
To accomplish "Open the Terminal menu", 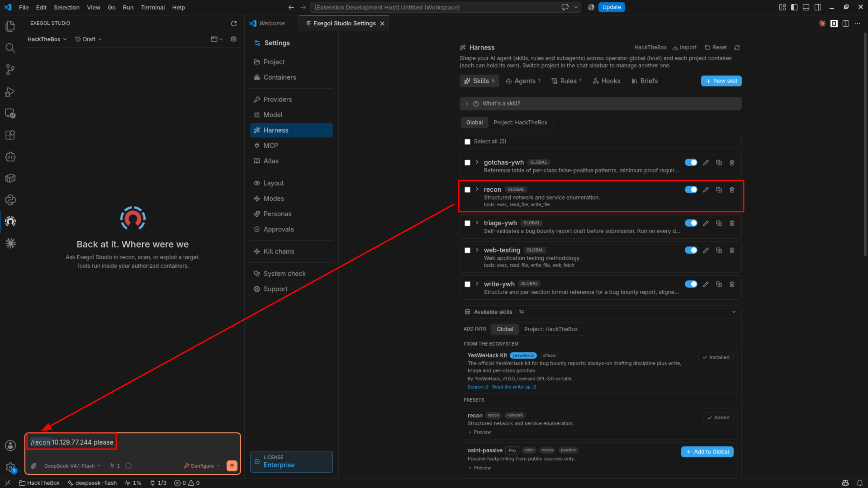I will 152,7.
